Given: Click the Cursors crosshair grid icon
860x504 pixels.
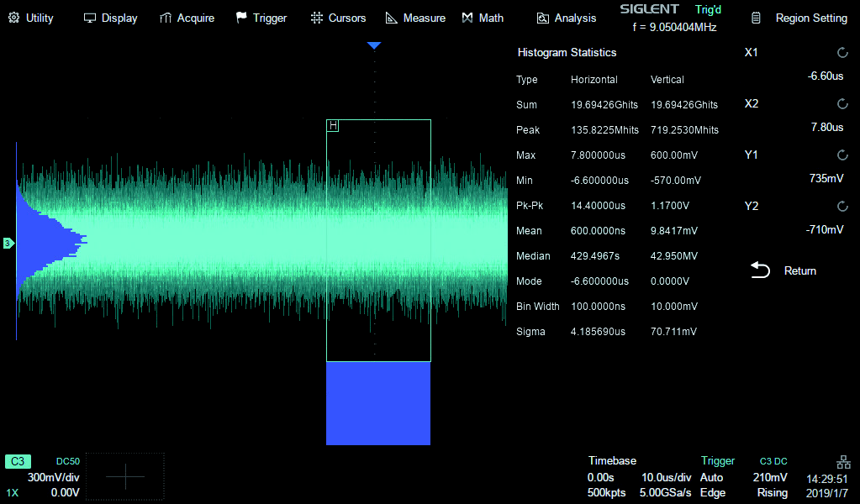Looking at the screenshot, I should 316,18.
